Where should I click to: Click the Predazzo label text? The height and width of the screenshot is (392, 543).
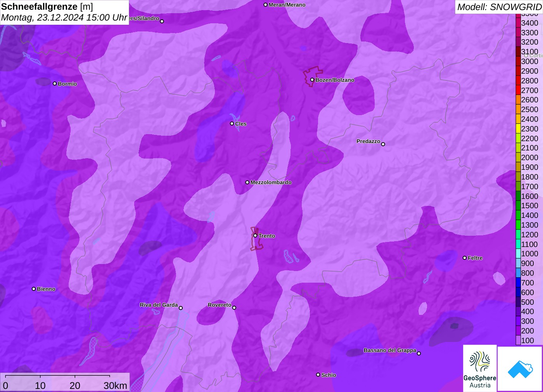pos(368,141)
